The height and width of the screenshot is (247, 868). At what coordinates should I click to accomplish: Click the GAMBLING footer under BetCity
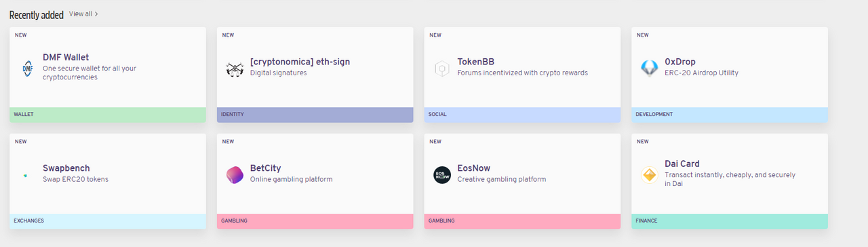tap(315, 221)
